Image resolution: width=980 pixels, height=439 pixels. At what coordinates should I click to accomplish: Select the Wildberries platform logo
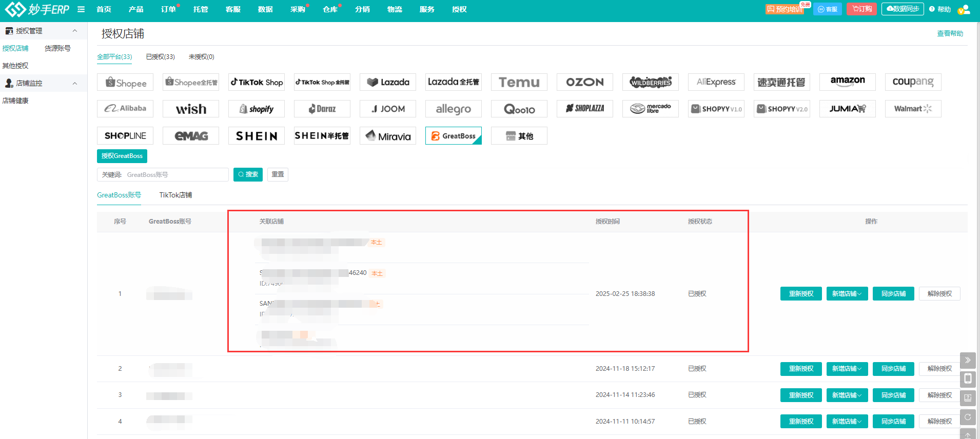651,82
